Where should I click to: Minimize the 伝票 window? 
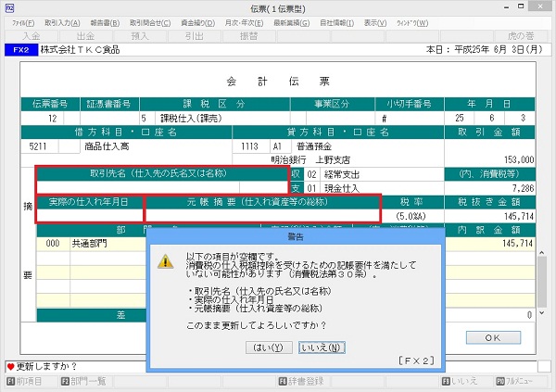click(x=506, y=7)
